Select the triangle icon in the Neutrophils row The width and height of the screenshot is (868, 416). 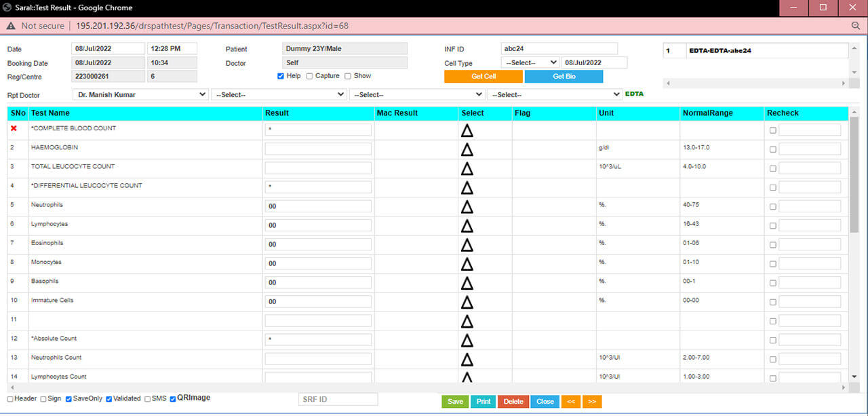click(x=467, y=206)
